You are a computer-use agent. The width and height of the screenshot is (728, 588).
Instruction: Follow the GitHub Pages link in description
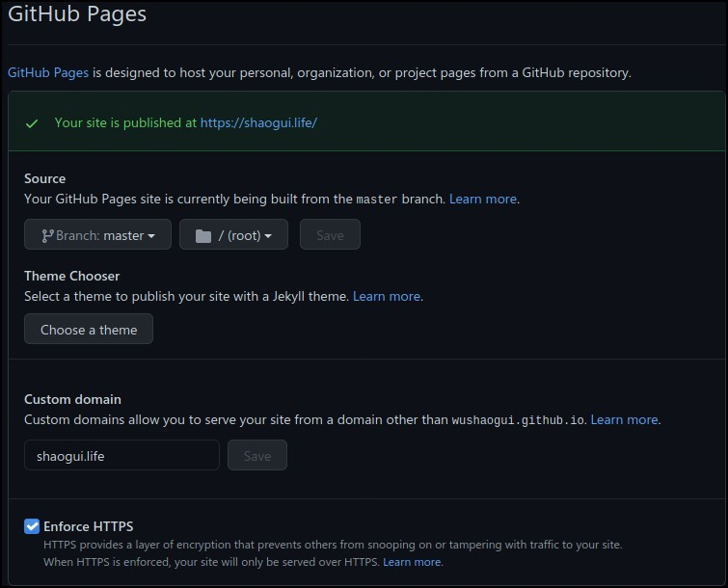pyautogui.click(x=48, y=72)
